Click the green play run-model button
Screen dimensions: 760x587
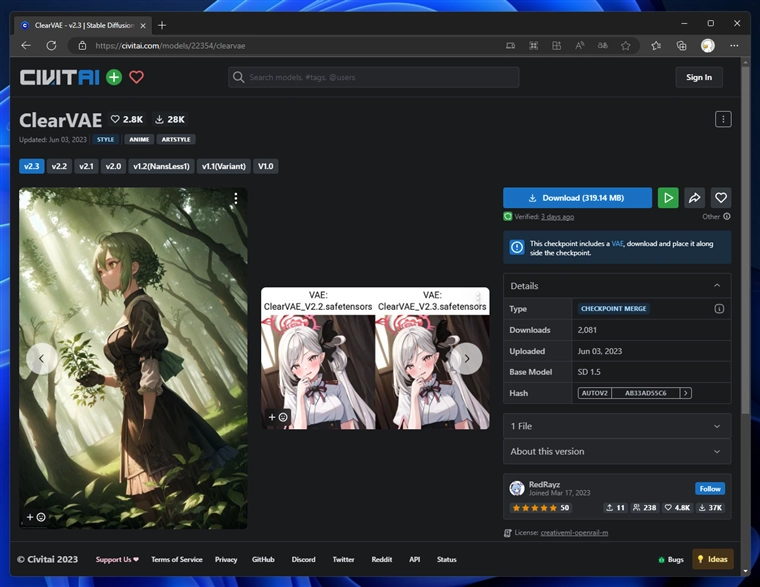668,198
